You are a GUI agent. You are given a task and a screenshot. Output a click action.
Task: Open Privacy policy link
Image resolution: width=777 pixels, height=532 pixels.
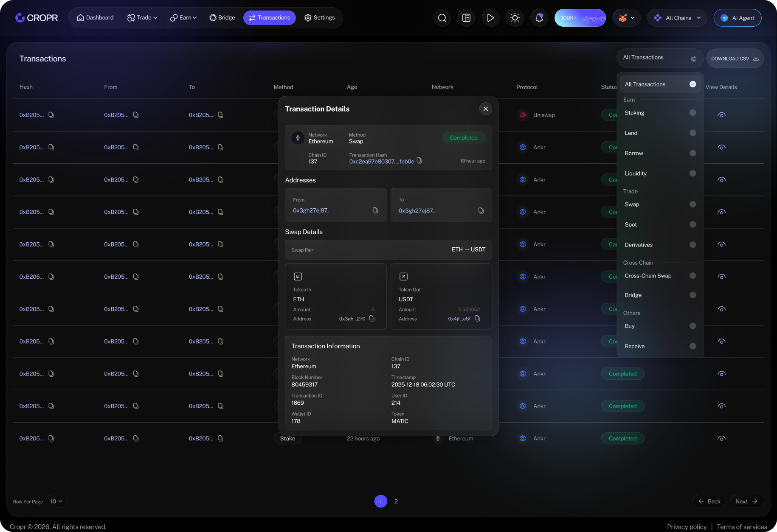[687, 527]
